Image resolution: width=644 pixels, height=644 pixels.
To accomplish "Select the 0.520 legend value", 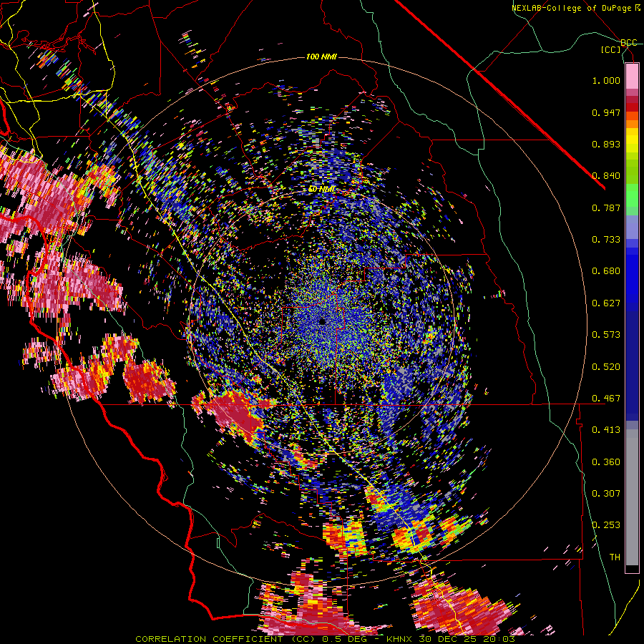I will click(606, 367).
